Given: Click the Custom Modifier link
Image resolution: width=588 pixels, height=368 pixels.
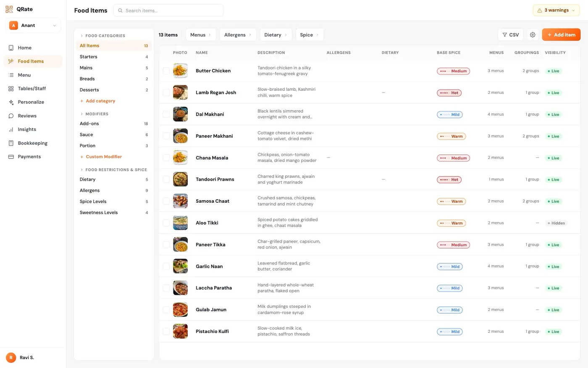Looking at the screenshot, I should (101, 157).
